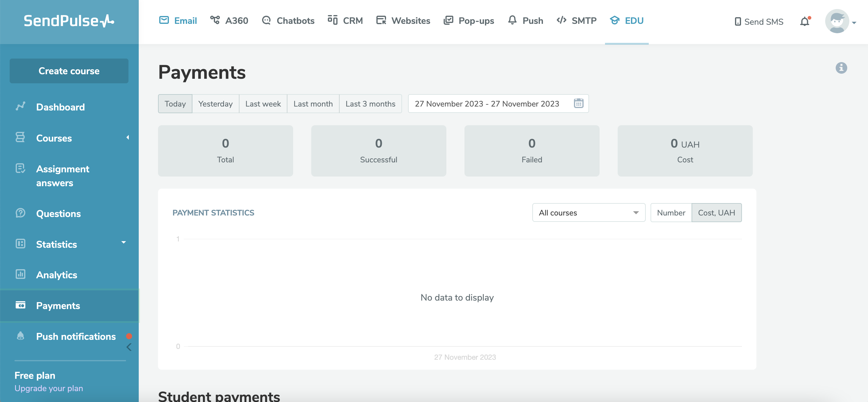868x402 pixels.
Task: Open the Websites tab label
Action: click(x=411, y=21)
